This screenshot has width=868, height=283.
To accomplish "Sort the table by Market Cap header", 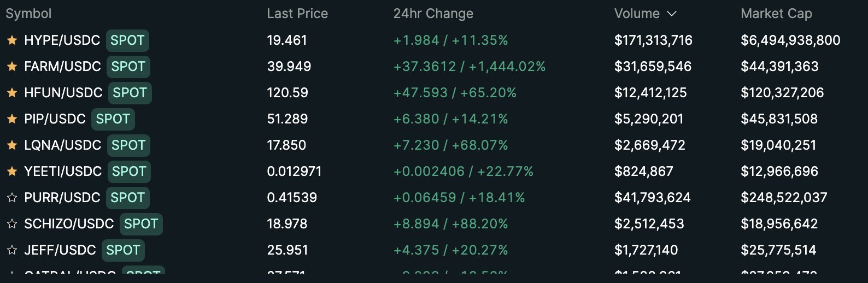I will (x=776, y=14).
